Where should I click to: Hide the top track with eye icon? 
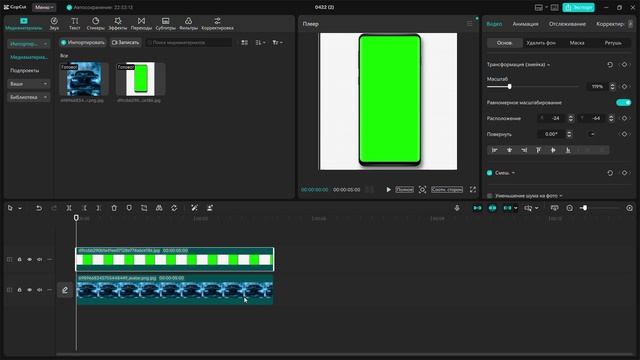[x=29, y=259]
